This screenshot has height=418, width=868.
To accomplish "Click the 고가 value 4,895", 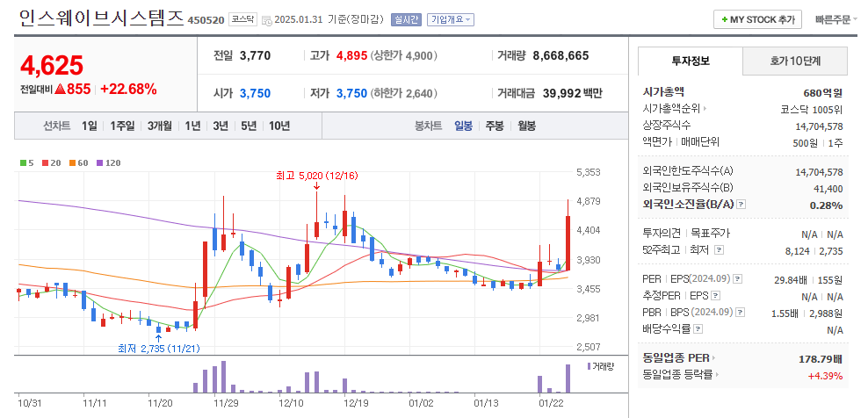I will (351, 55).
